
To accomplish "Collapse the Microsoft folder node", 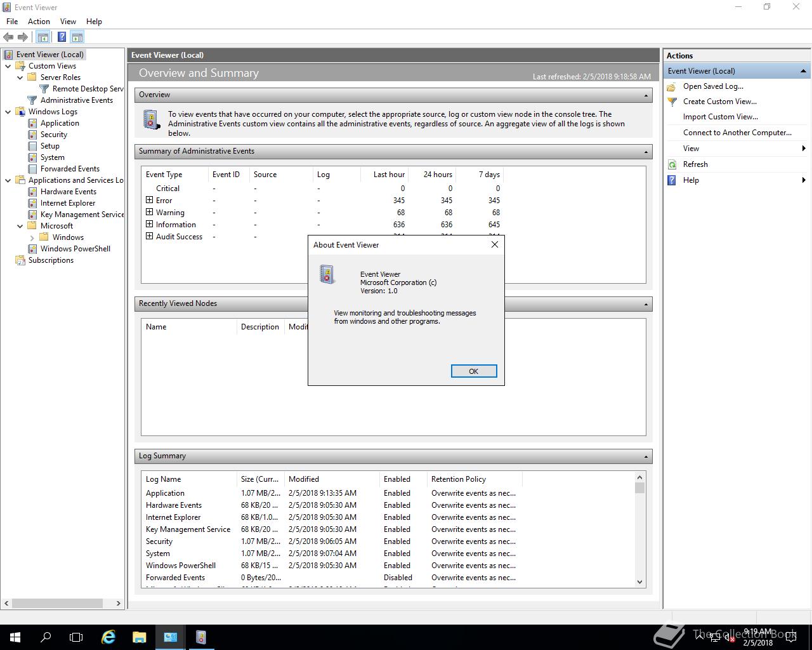I will [x=20, y=226].
